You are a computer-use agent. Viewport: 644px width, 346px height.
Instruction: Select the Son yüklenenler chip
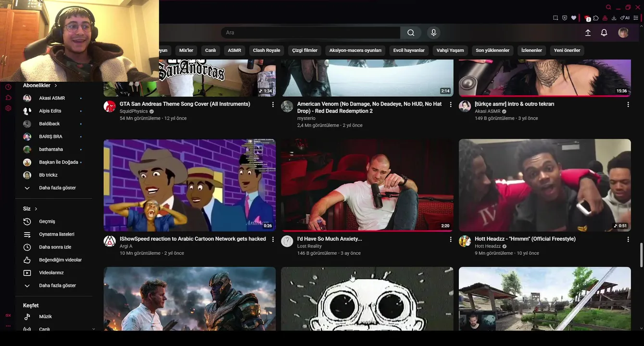point(492,50)
